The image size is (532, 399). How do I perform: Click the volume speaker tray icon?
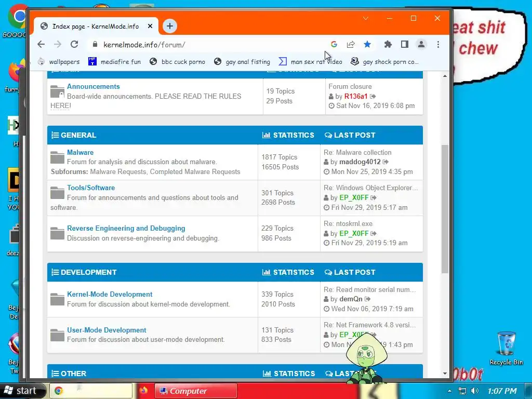(x=475, y=391)
